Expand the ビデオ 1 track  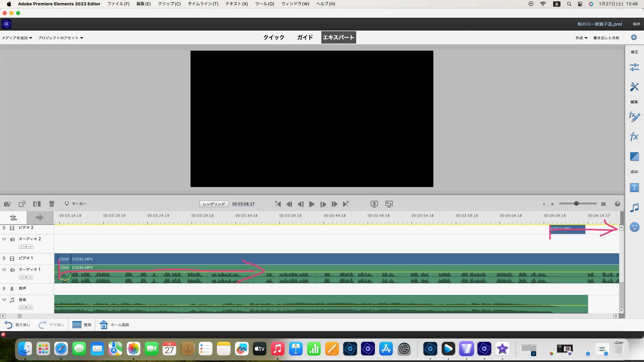tap(4, 258)
